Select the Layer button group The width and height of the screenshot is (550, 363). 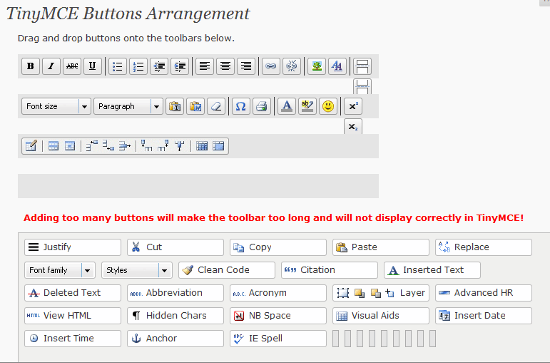pos(381,293)
